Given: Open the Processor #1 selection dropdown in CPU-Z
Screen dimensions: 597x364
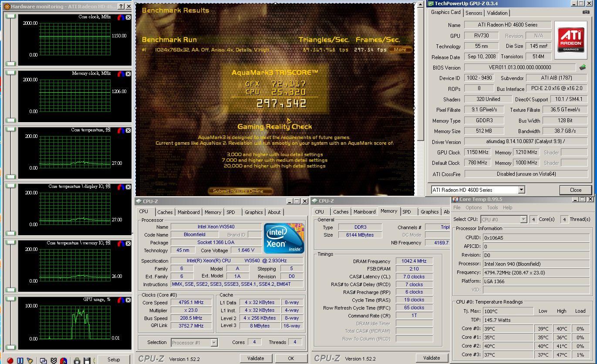Looking at the screenshot, I should point(214,343).
